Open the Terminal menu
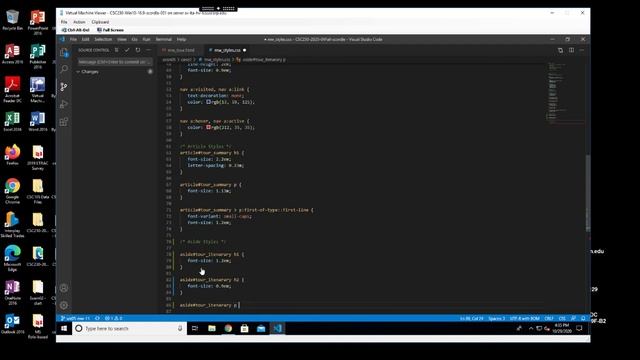 (x=164, y=40)
